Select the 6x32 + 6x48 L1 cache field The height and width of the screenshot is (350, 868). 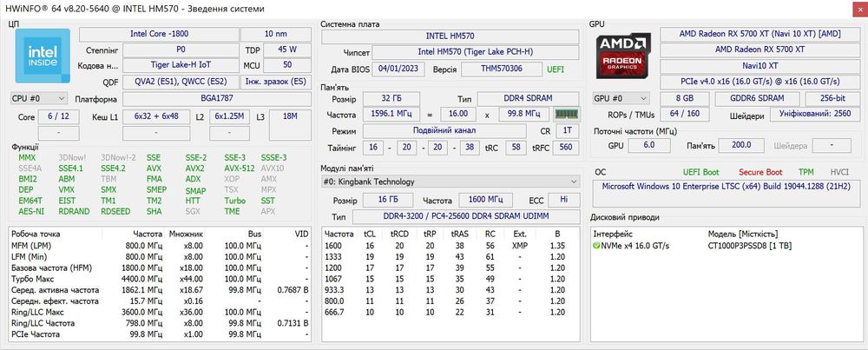click(x=156, y=117)
